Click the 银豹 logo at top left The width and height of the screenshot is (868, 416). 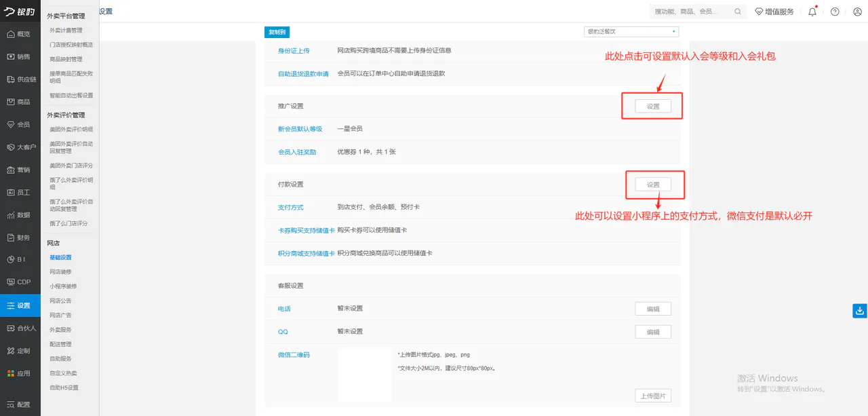click(18, 11)
